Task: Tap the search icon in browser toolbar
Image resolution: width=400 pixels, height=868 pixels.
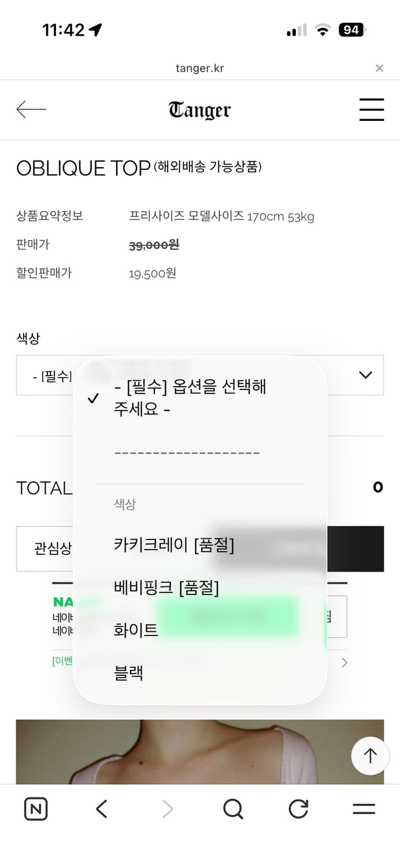Action: click(233, 809)
